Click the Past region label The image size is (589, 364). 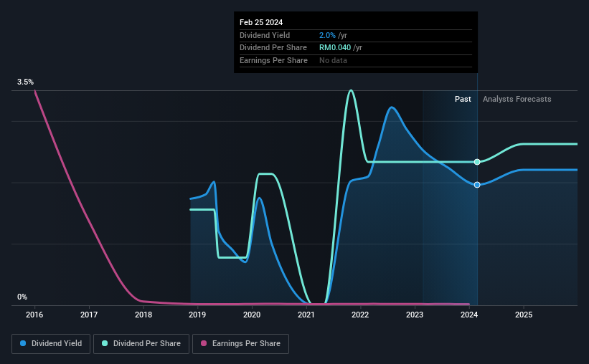tap(463, 99)
